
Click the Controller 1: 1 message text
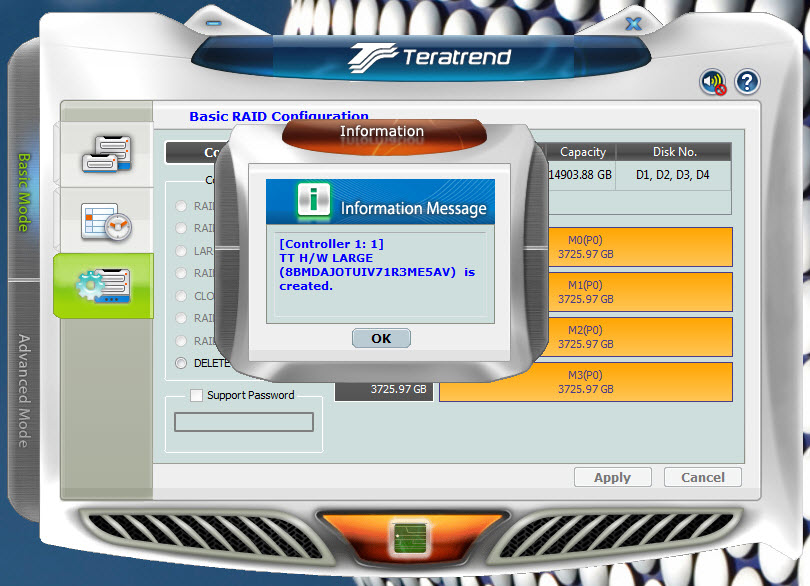tap(332, 244)
